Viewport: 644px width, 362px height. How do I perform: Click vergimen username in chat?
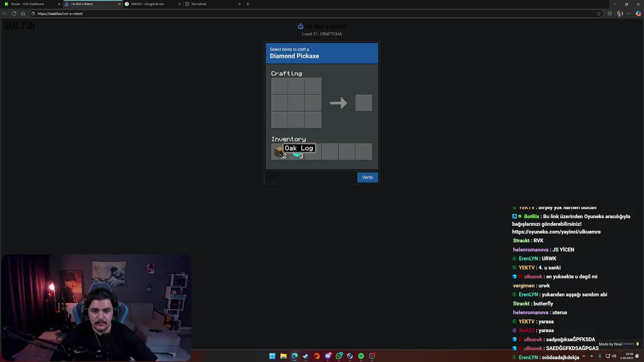524,286
